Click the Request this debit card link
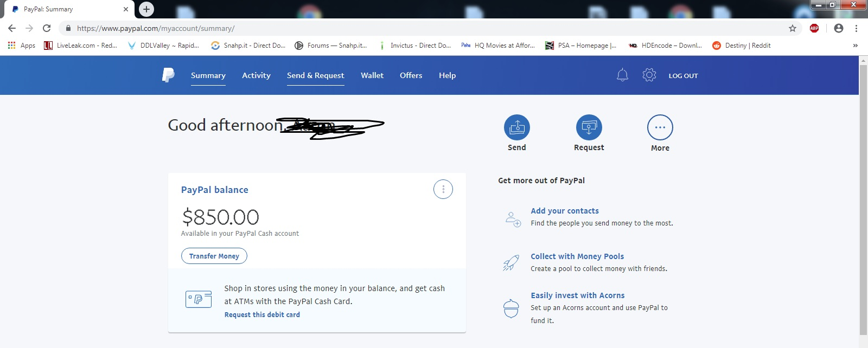The height and width of the screenshot is (348, 868). tap(262, 314)
